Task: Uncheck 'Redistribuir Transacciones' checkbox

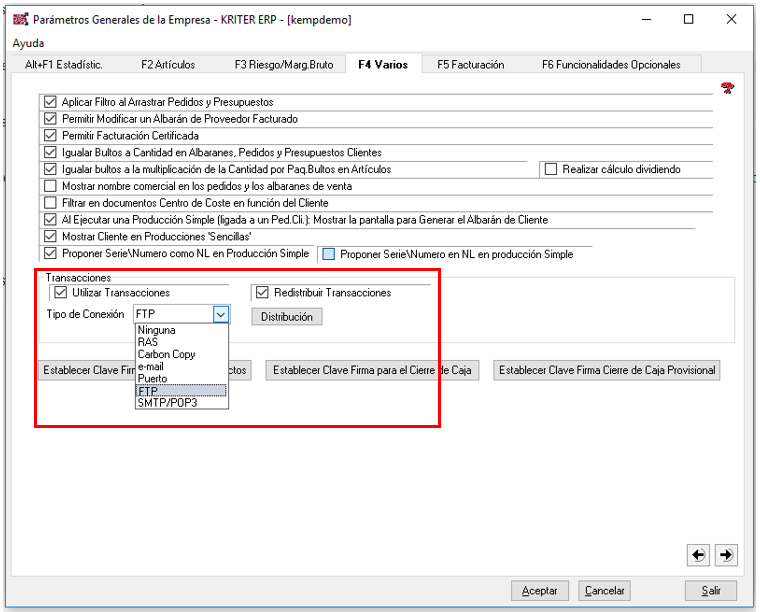Action: coord(263,293)
